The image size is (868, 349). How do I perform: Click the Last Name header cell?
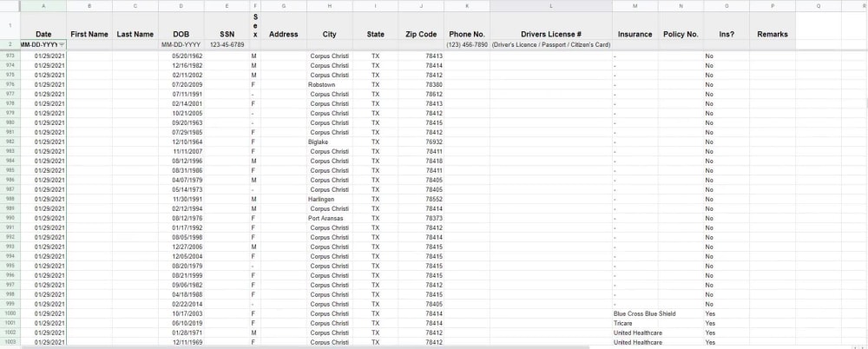(135, 25)
